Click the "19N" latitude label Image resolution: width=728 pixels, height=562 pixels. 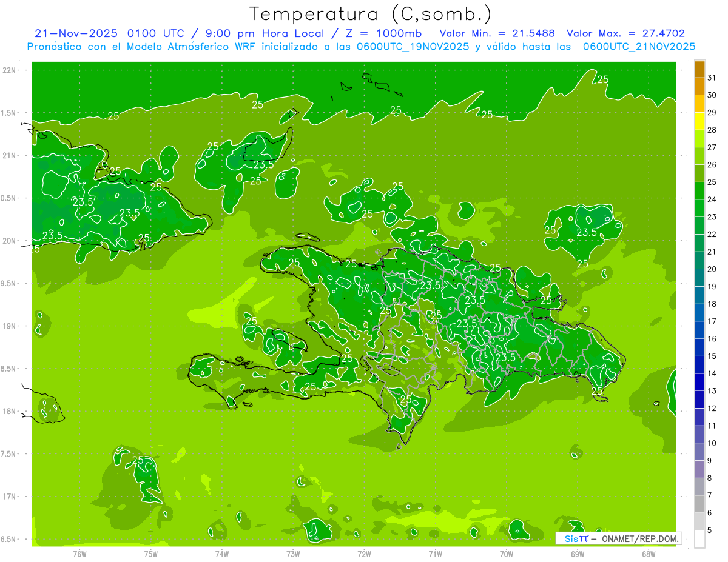[8, 326]
